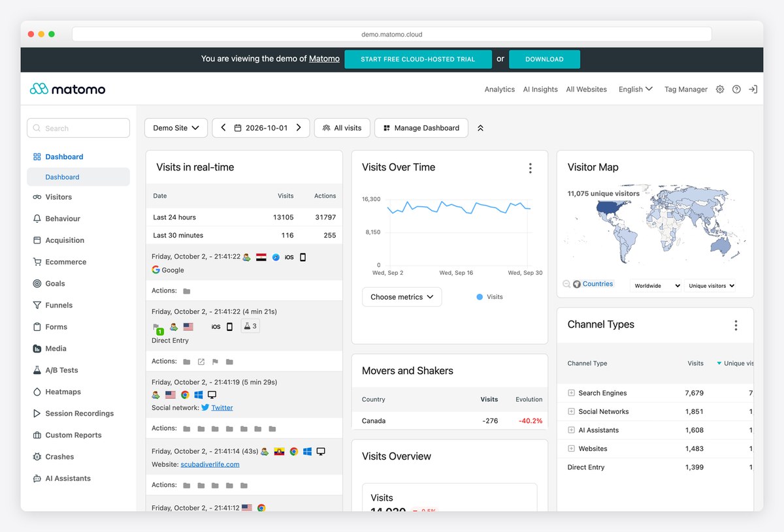Click the folder action icon under the Google visit

click(187, 291)
